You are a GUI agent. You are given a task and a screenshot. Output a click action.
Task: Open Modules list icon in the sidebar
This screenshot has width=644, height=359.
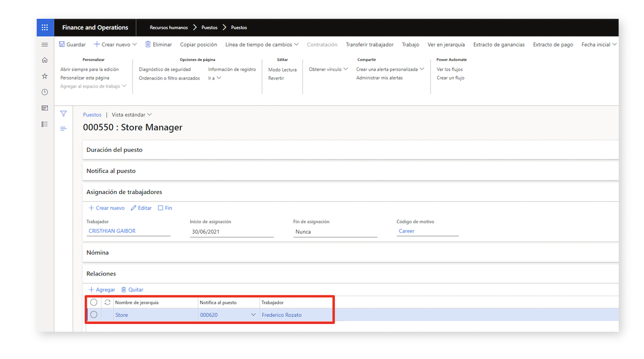coord(45,124)
